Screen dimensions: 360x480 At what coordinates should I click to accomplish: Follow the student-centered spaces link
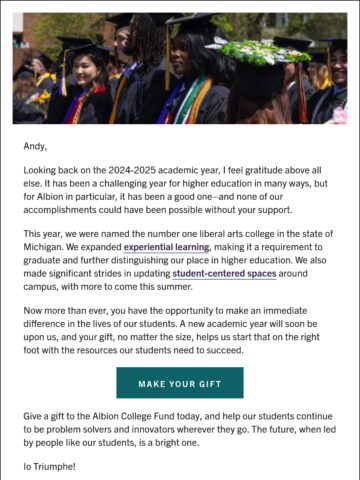pos(224,274)
